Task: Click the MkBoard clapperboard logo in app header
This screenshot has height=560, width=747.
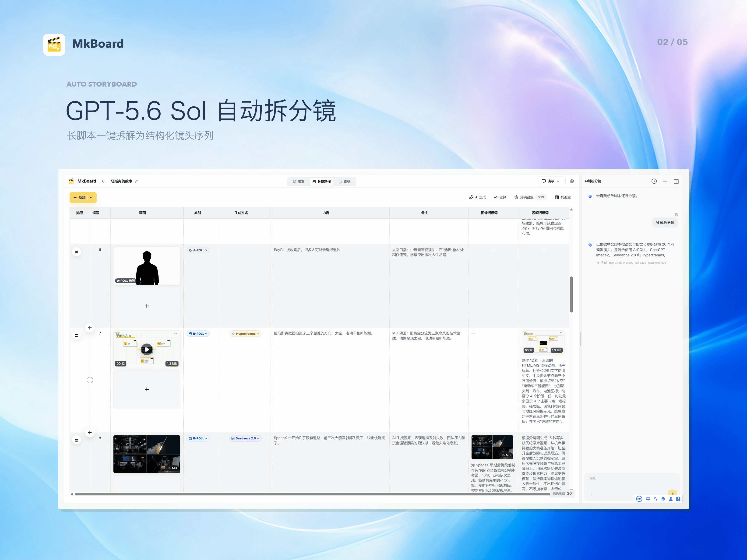Action: pos(71,181)
